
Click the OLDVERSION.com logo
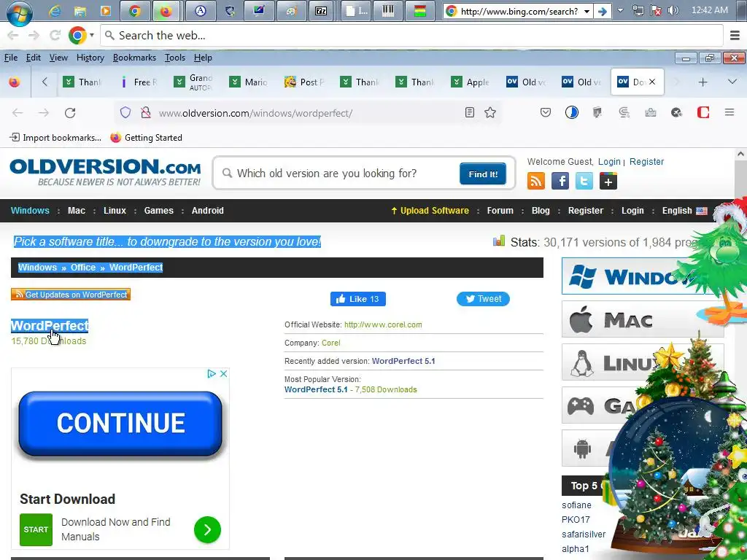[105, 172]
